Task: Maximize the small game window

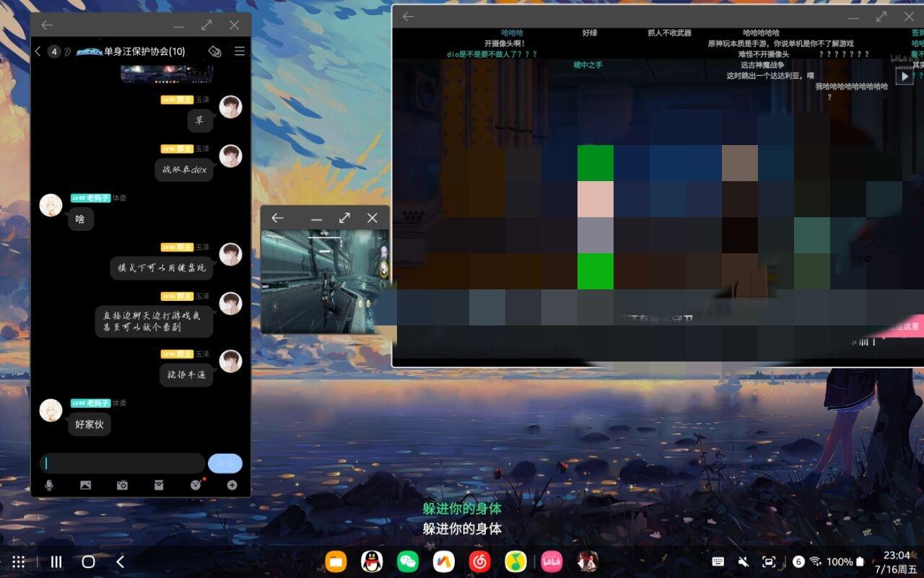Action: 344,218
